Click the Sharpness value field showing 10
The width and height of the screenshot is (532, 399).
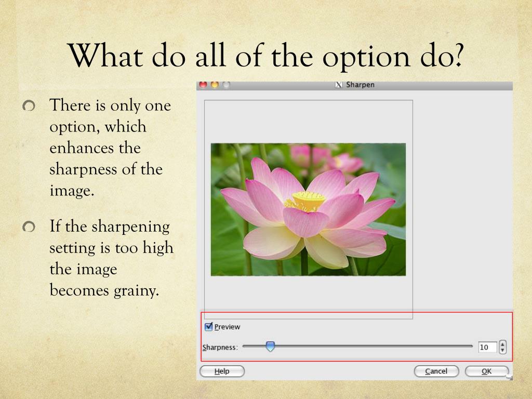click(487, 347)
